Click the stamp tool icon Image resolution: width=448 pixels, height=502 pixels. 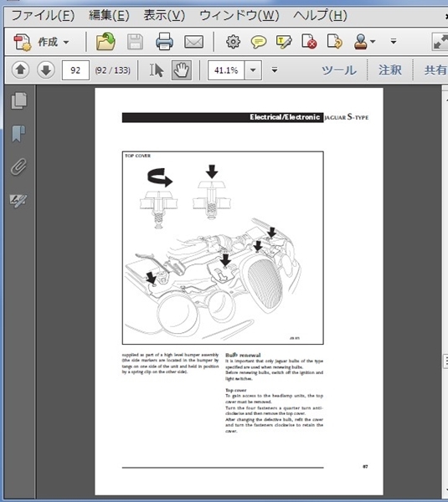[361, 42]
